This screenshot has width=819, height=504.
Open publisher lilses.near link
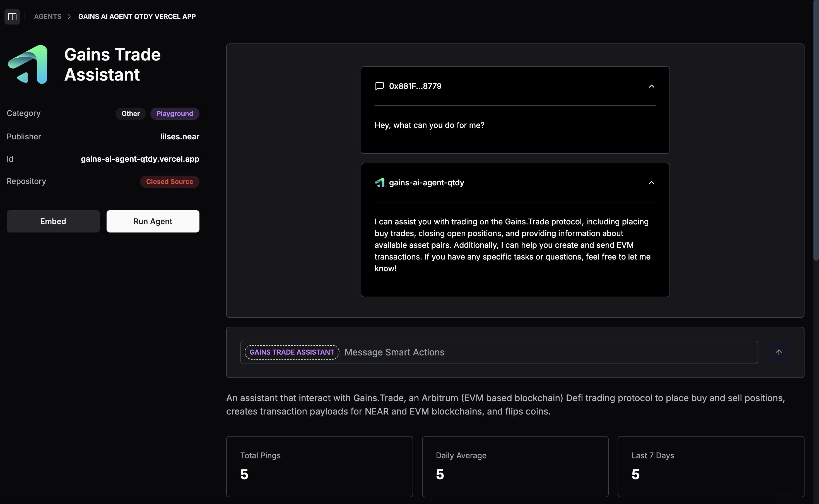pos(180,137)
